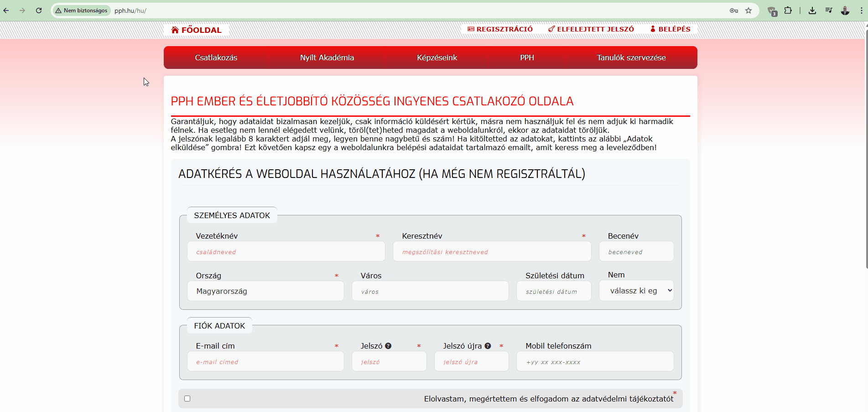868x412 pixels.
Task: Click the help icon next to Jelszó
Action: click(x=388, y=346)
